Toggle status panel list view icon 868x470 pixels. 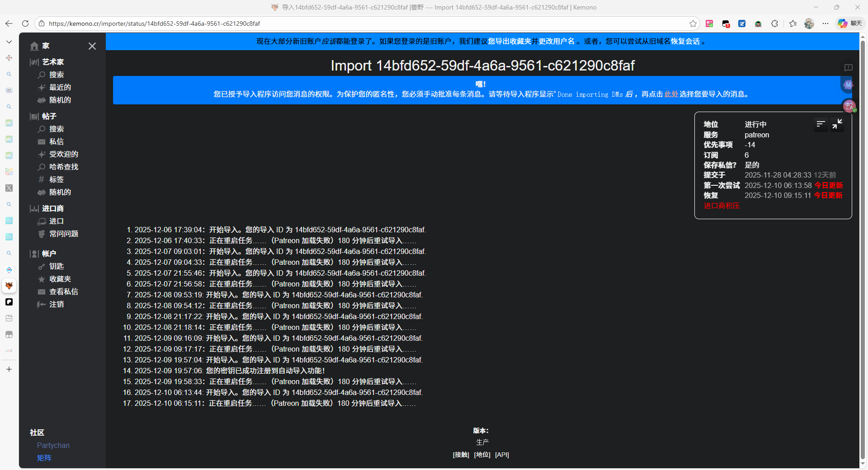pos(821,124)
